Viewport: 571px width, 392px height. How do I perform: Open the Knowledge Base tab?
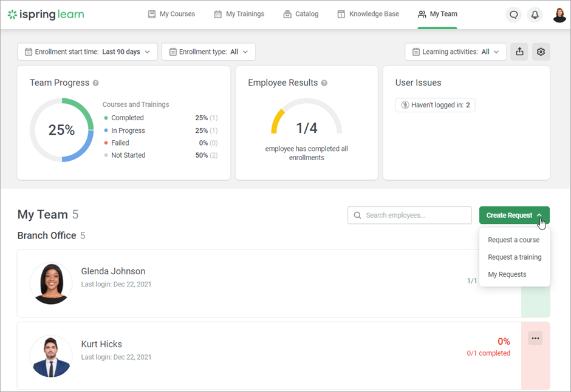point(368,14)
